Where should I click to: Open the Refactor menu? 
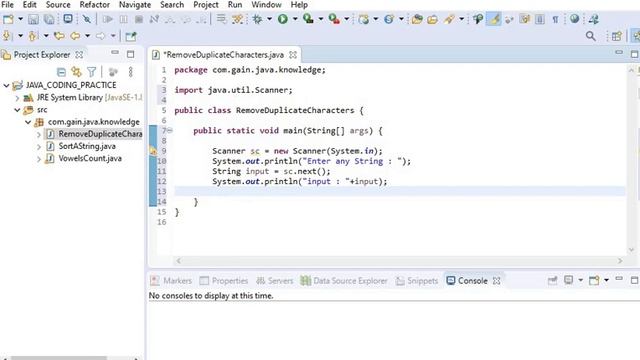(x=94, y=5)
